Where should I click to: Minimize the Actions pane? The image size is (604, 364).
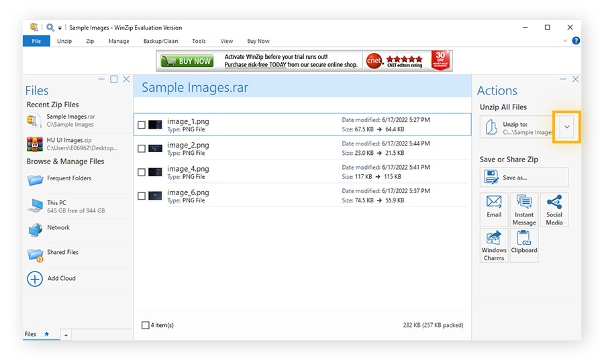point(563,79)
